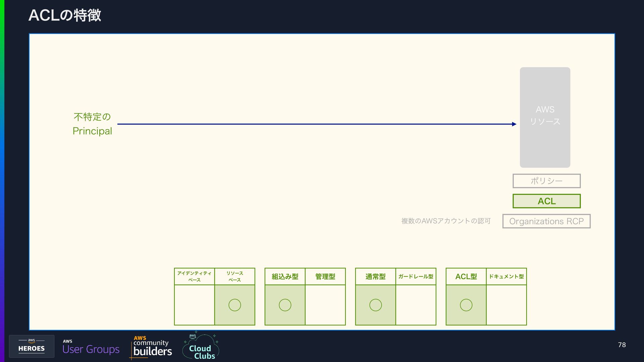This screenshot has height=362, width=644.
Task: Click the 不特定の Principal label
Action: [92, 124]
